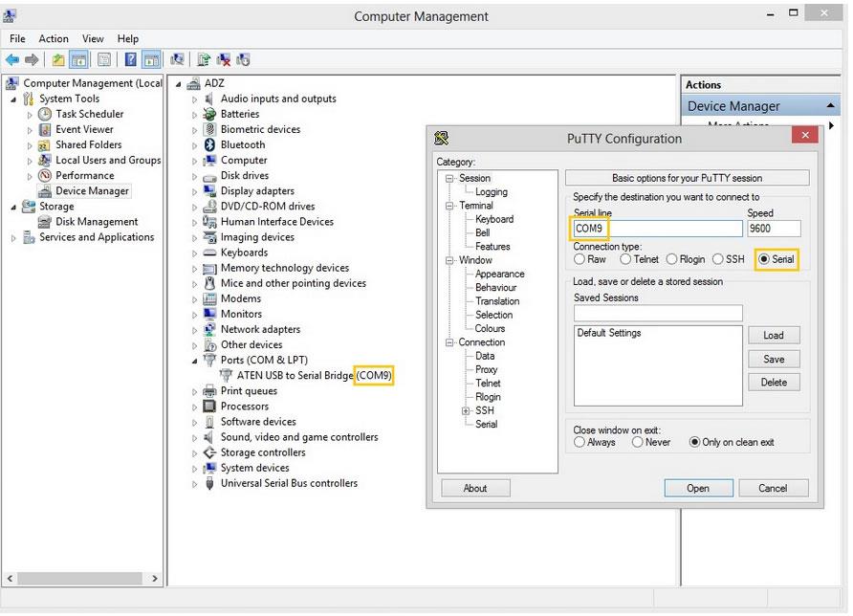853x616 pixels.
Task: Choose Telnet as the connection type
Action: [626, 259]
